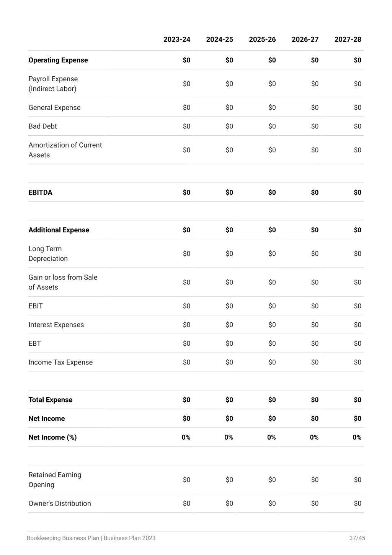Select Payroll Expense (Indirect Labor) label

[x=53, y=84]
